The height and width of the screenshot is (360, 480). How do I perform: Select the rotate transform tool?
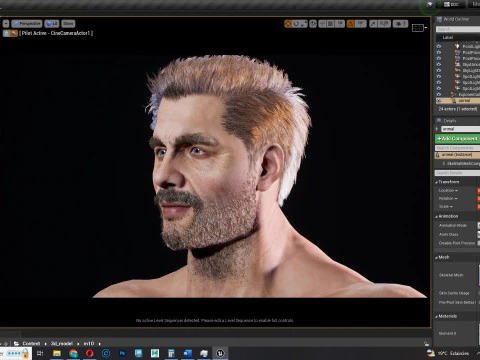(x=296, y=24)
